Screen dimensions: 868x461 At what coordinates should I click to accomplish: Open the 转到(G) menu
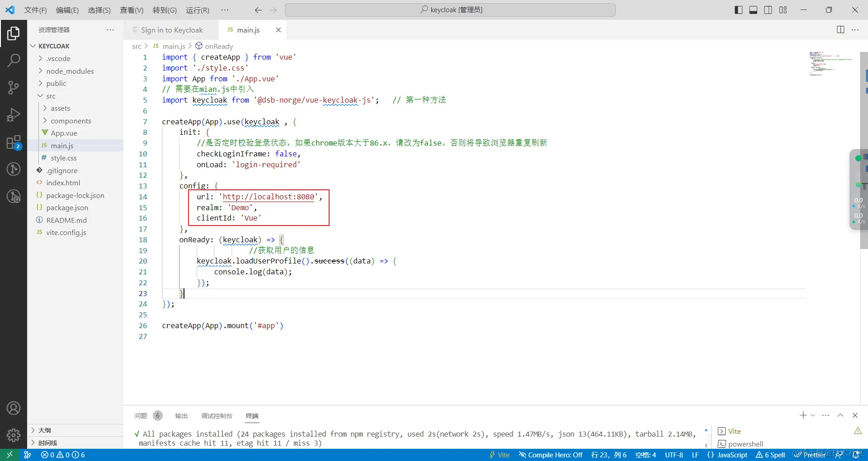(165, 10)
